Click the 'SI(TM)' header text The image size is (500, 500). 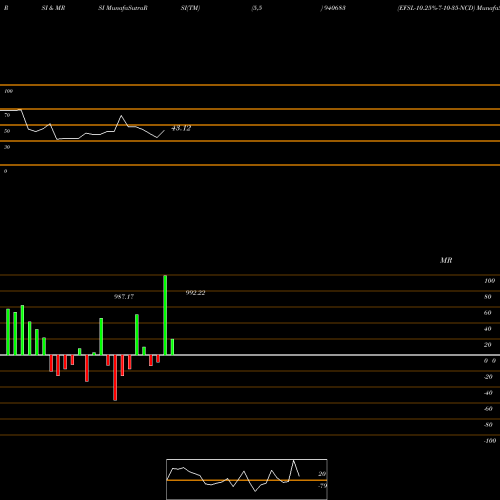pyautogui.click(x=190, y=8)
